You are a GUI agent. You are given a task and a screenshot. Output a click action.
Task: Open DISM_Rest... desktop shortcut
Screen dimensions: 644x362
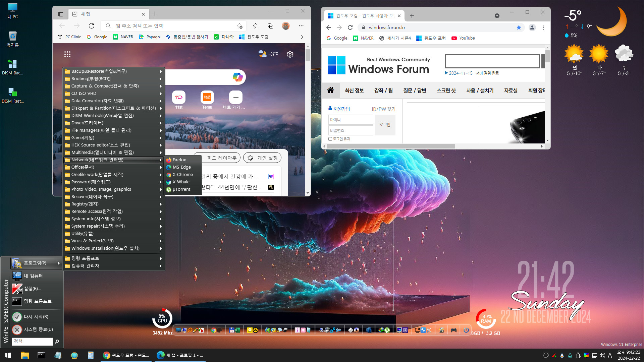13,95
